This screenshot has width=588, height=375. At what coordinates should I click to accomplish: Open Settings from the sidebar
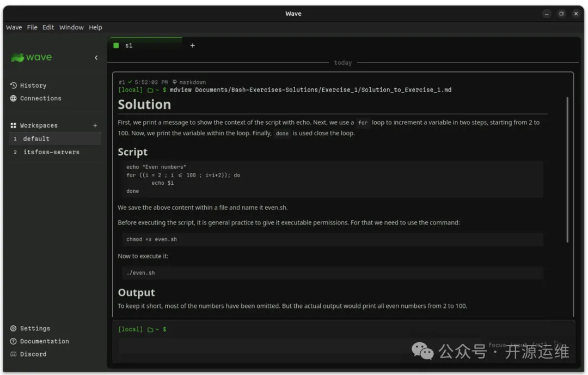[x=35, y=329]
